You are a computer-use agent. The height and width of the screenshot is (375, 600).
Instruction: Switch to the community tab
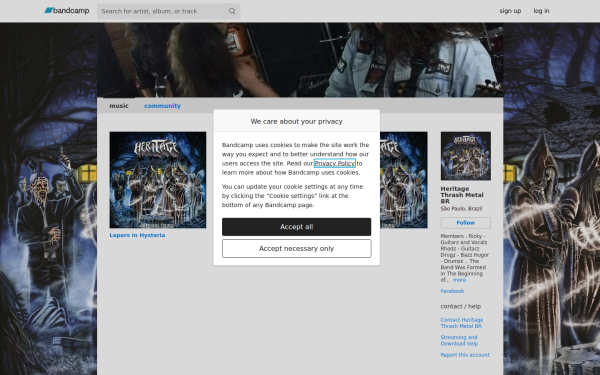coord(162,106)
